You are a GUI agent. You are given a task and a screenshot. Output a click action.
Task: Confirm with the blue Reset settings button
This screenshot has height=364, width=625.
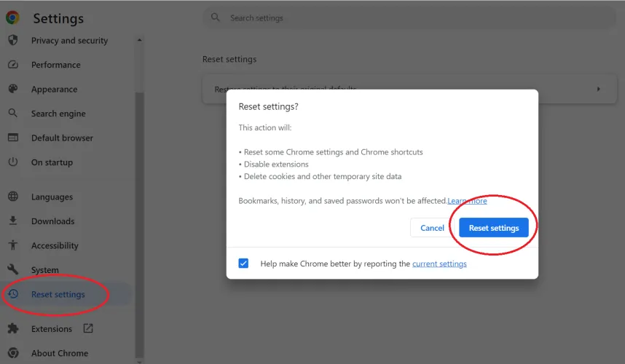tap(493, 228)
